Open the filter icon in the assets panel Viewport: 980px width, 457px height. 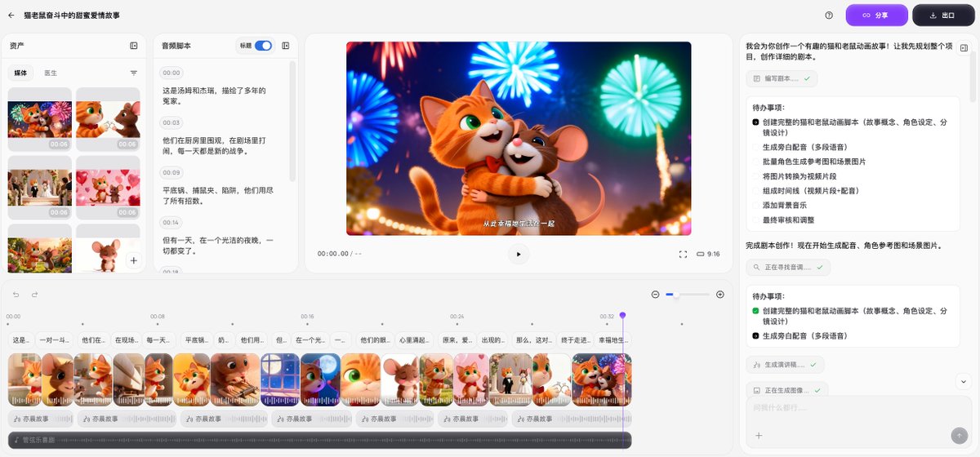click(134, 73)
